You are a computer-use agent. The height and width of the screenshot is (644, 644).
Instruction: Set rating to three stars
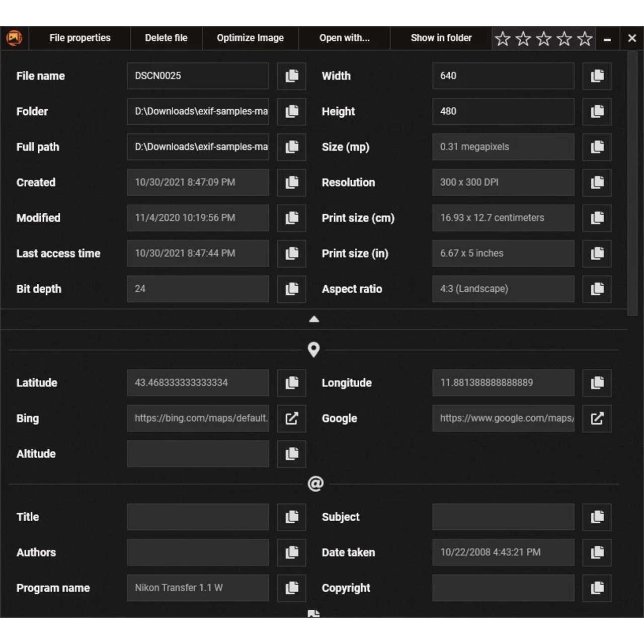pyautogui.click(x=544, y=39)
